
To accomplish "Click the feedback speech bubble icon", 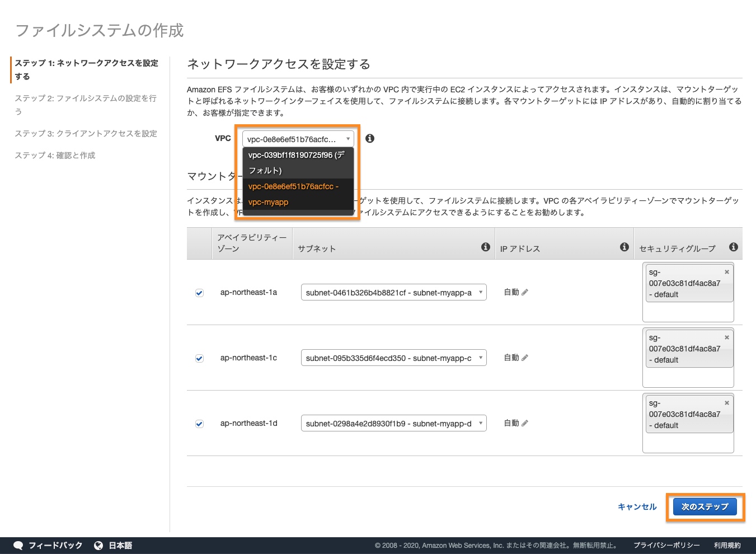I will 18,546.
